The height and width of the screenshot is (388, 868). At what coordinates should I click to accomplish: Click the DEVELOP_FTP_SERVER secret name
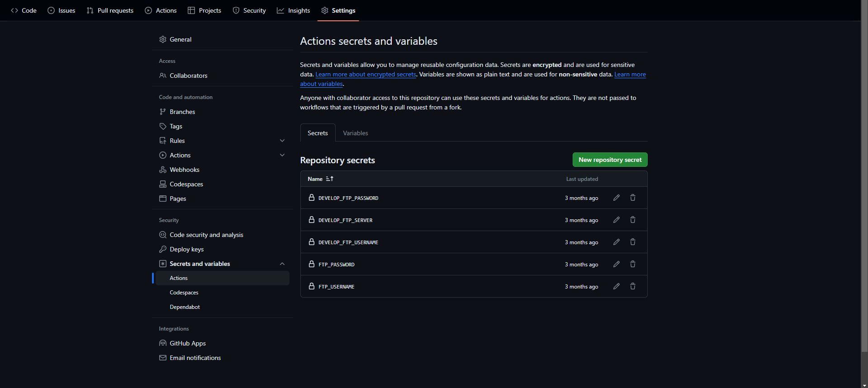(x=346, y=220)
